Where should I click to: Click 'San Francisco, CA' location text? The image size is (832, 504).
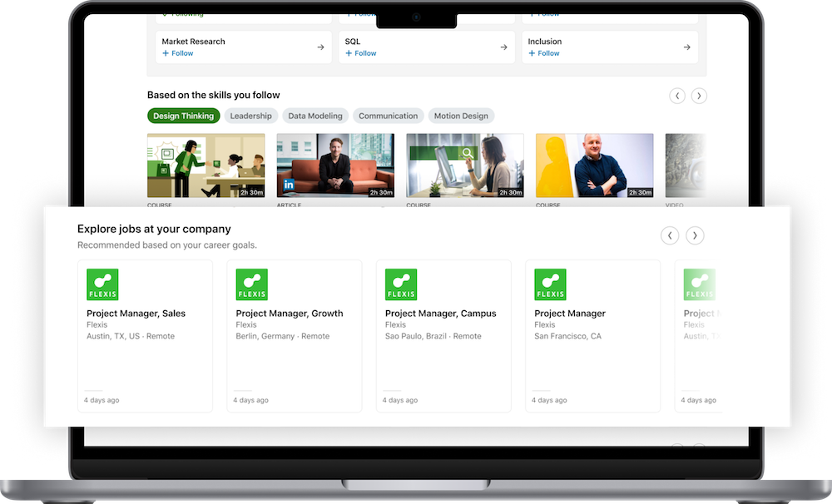pos(567,336)
